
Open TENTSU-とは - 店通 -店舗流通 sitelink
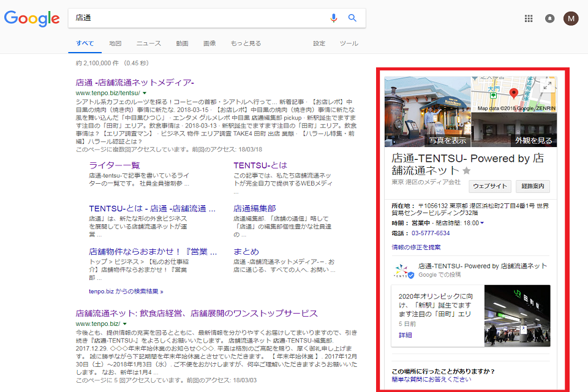pyautogui.click(x=153, y=209)
